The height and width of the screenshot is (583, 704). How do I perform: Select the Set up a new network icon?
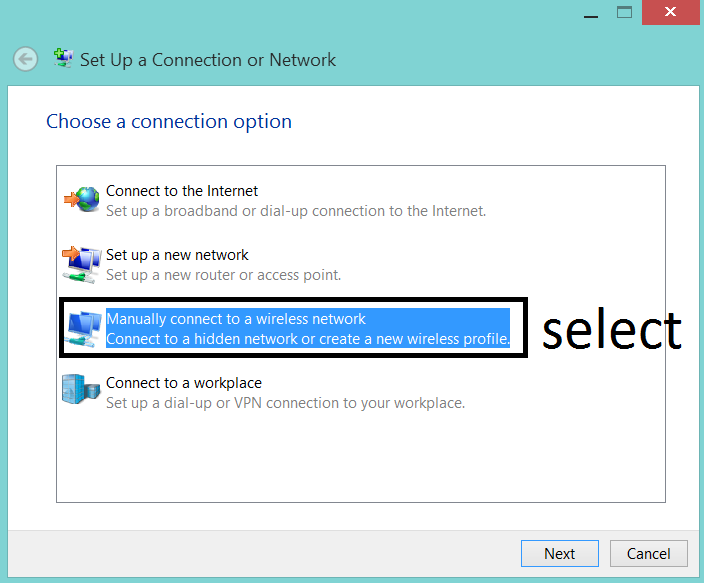pos(81,265)
